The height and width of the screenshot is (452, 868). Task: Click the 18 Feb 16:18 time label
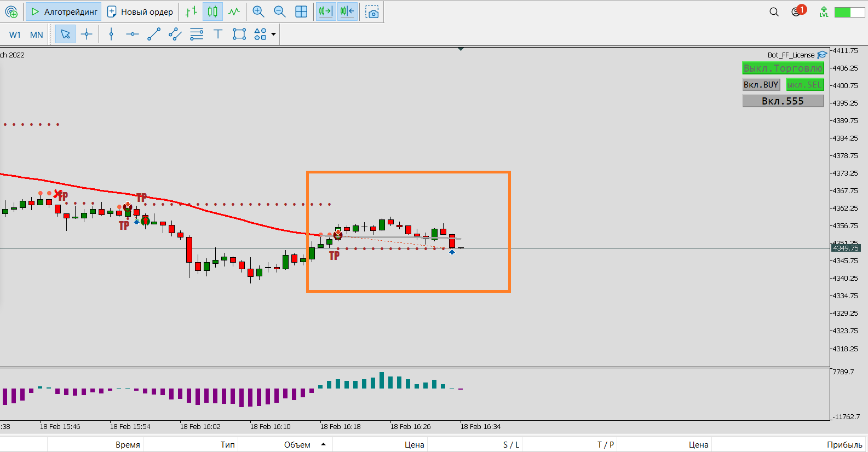pos(341,427)
